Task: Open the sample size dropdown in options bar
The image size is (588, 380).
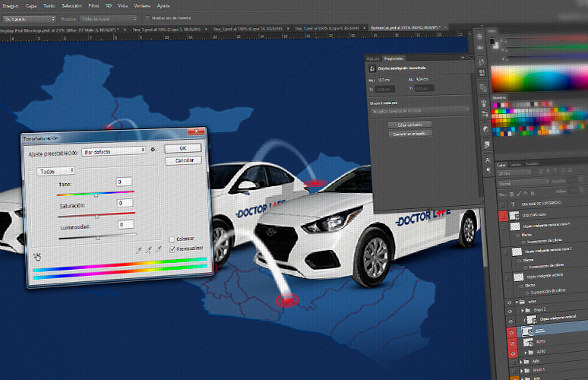Action: coord(30,19)
